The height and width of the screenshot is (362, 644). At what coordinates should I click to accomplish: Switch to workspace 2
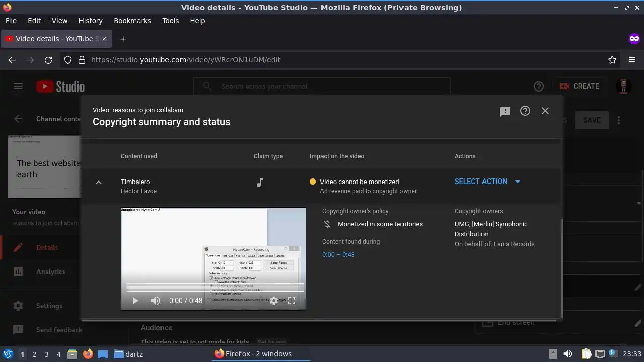point(34,354)
